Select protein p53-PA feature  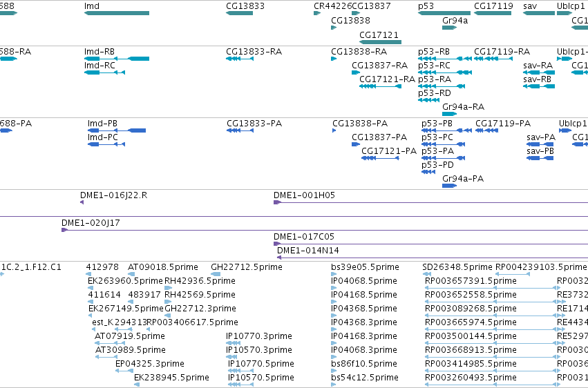[x=444, y=158]
